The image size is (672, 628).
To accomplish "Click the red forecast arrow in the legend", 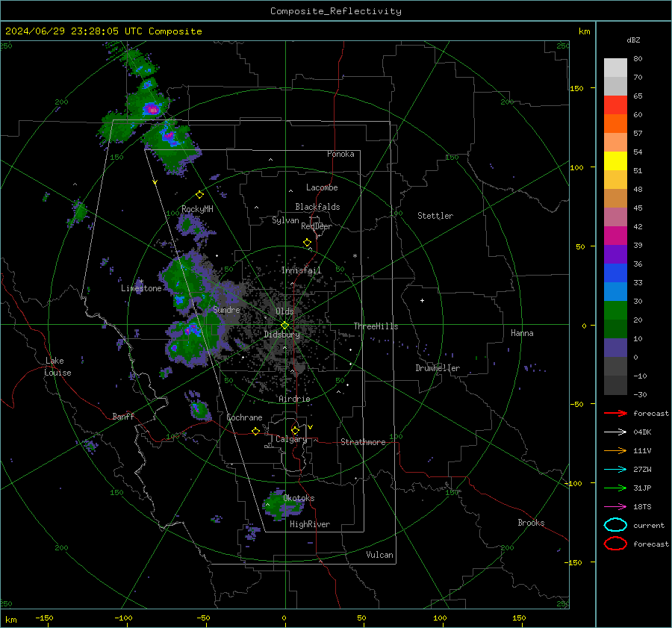I will pos(615,413).
